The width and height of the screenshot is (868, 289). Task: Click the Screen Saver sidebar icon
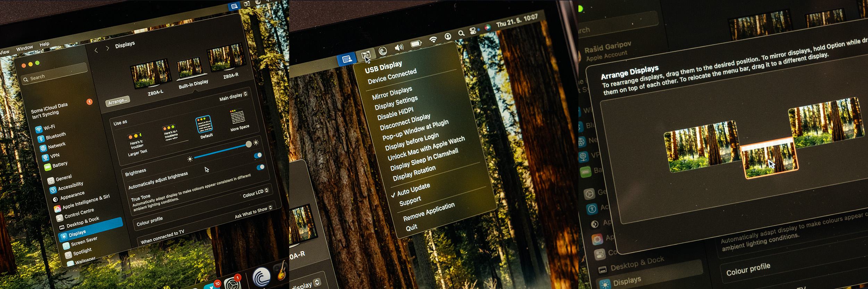point(66,246)
